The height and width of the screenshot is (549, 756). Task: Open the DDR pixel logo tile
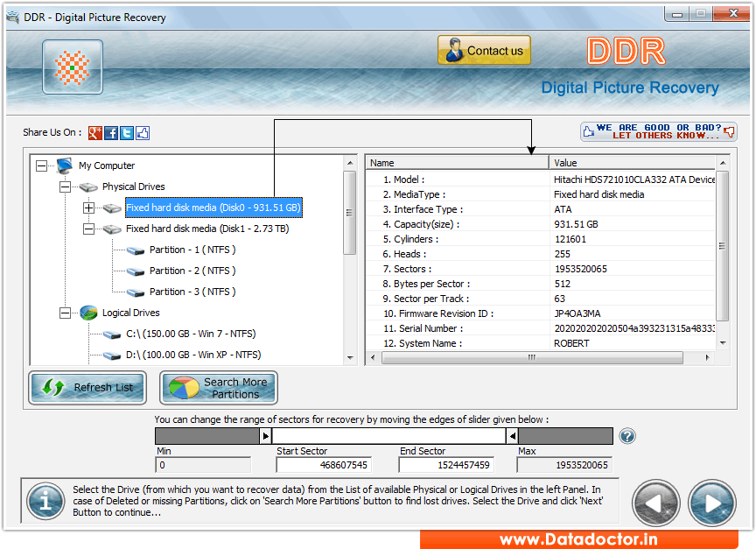(x=73, y=67)
